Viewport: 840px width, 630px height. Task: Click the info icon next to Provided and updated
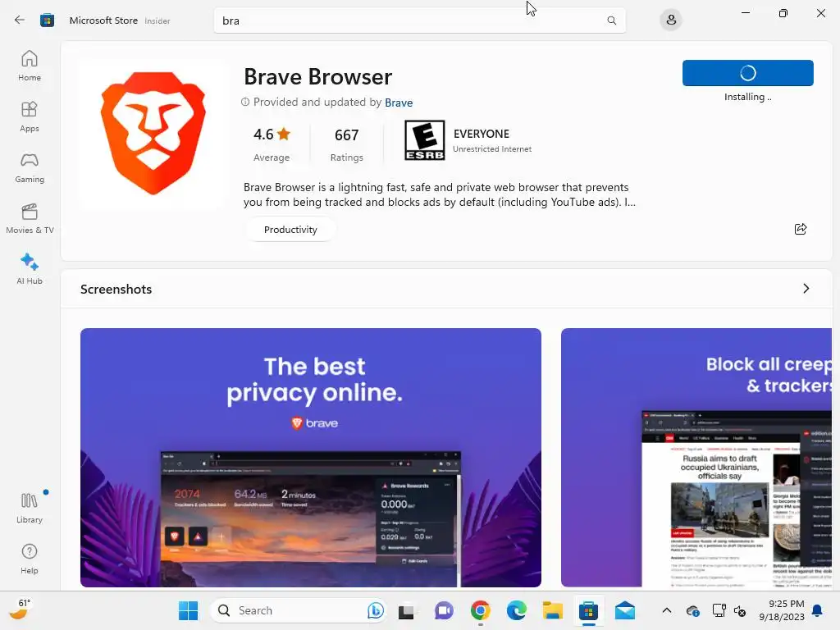(245, 102)
